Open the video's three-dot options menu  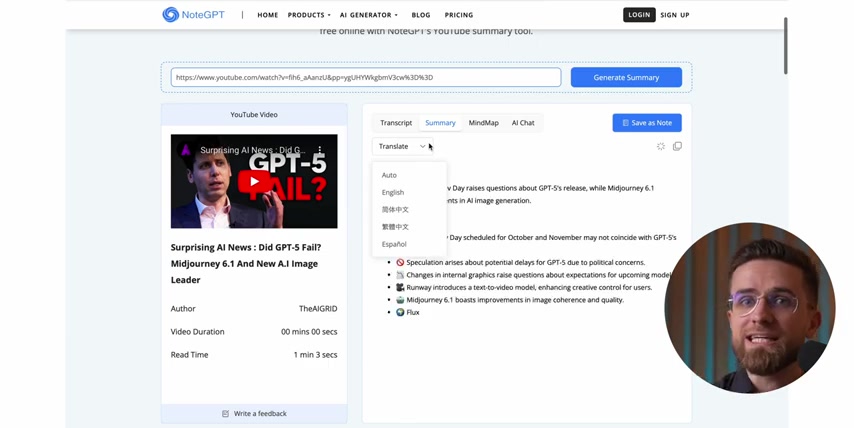pyautogui.click(x=320, y=149)
